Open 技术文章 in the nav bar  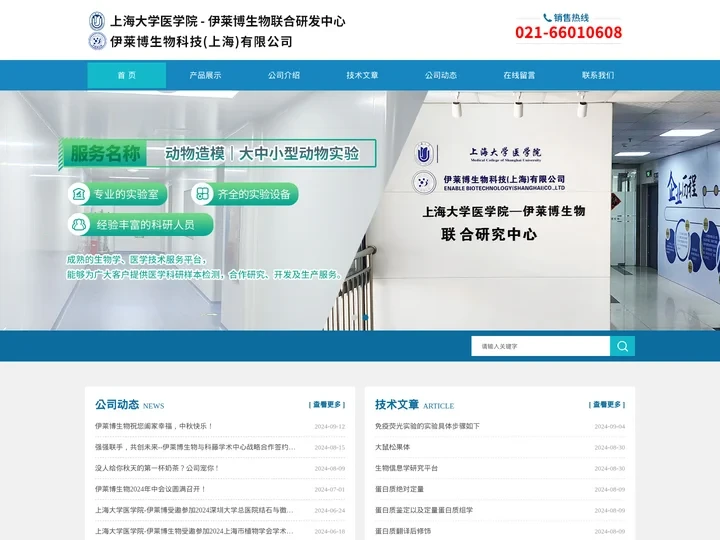point(362,75)
